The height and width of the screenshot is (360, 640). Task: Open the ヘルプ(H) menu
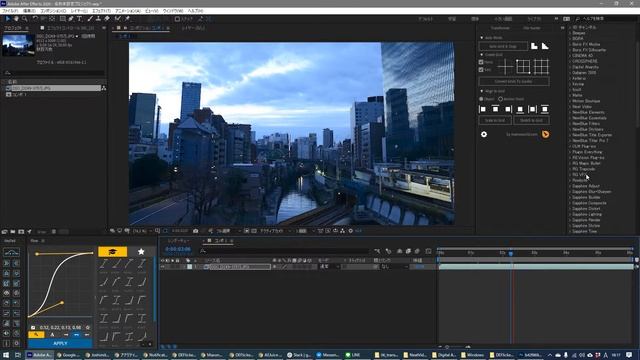[x=196, y=11]
